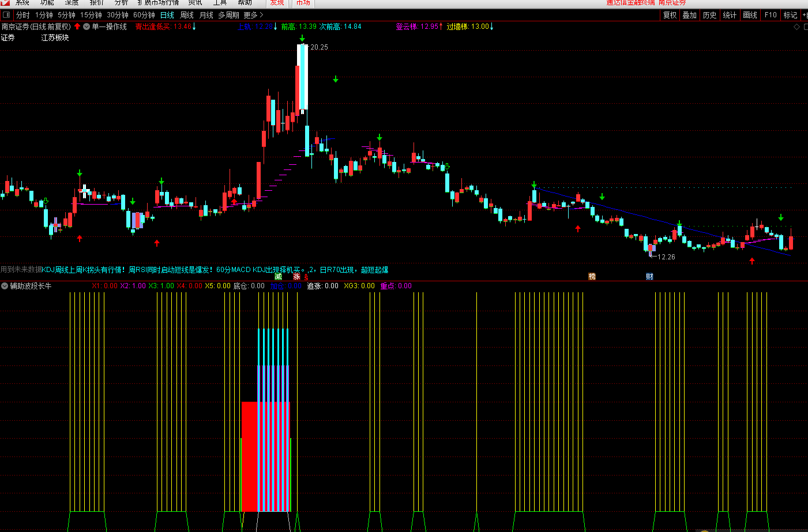This screenshot has height=532, width=808.
Task: Click the 榜 marker icon on the timeline
Action: click(x=592, y=277)
